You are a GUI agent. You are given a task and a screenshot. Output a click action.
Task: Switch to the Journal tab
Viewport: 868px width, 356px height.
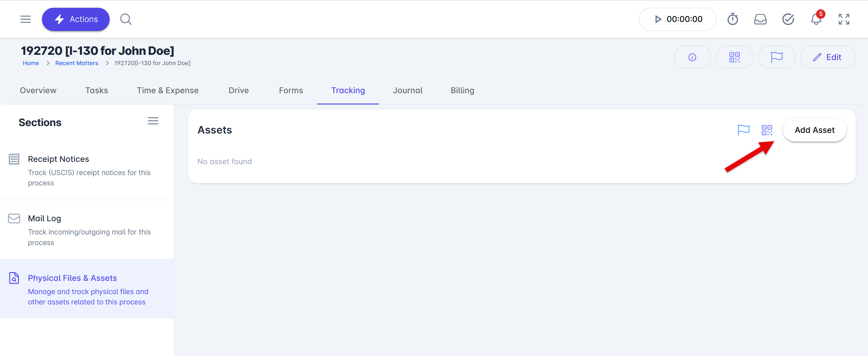point(407,90)
